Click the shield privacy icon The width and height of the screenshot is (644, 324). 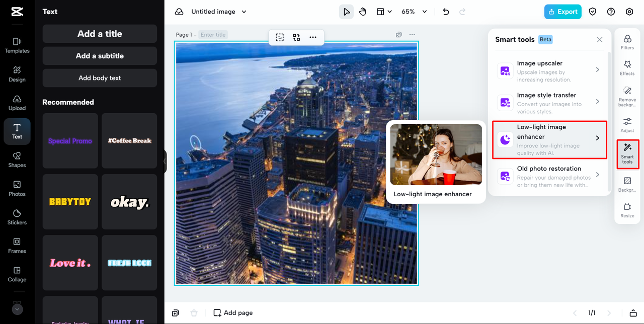(x=593, y=12)
